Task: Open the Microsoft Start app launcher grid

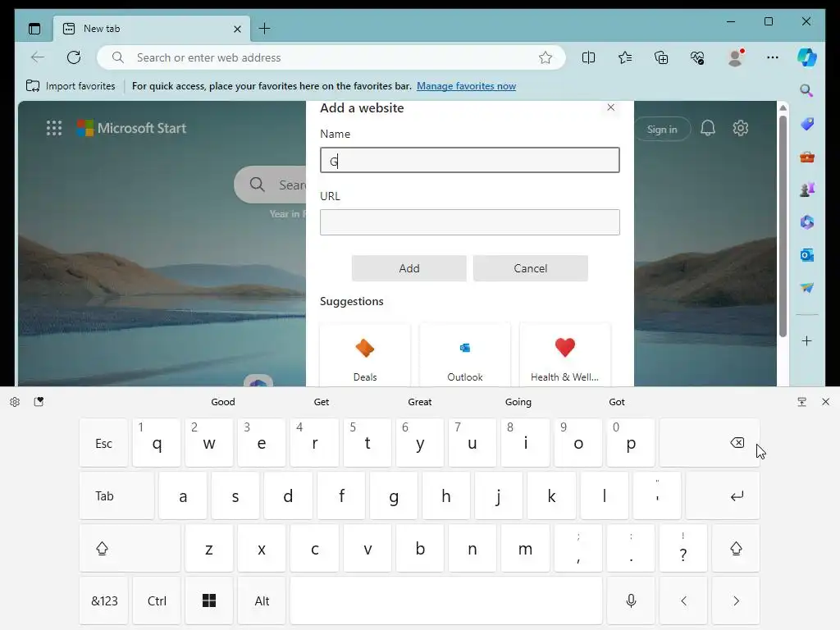Action: (54, 128)
